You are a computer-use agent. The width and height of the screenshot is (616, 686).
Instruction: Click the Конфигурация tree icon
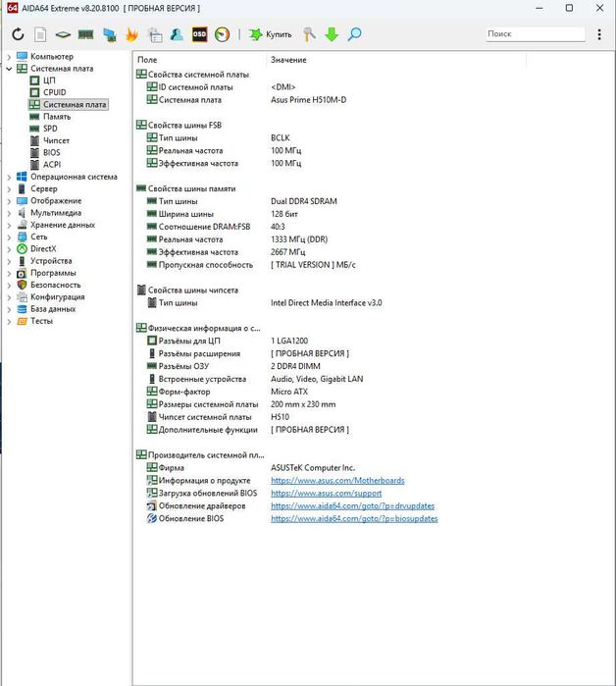(x=22, y=297)
